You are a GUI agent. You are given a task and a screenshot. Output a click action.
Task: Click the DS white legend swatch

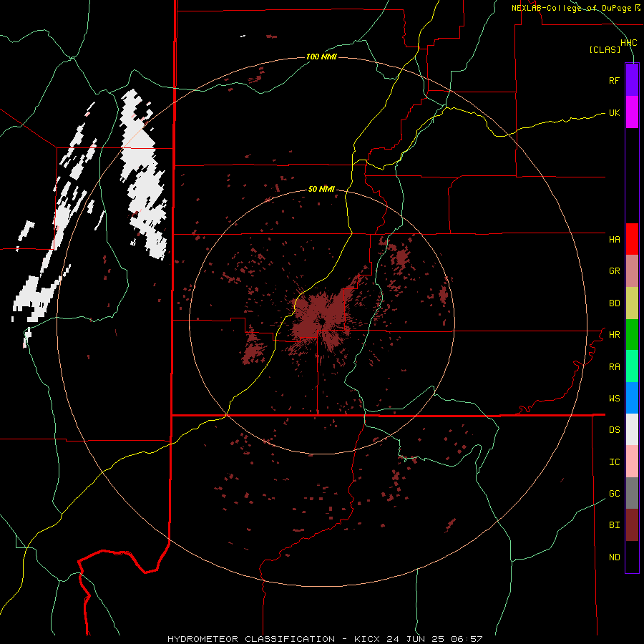pos(632,429)
